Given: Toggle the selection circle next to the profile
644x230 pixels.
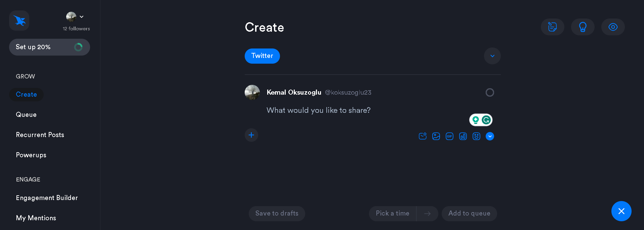Looking at the screenshot, I should coord(490,92).
